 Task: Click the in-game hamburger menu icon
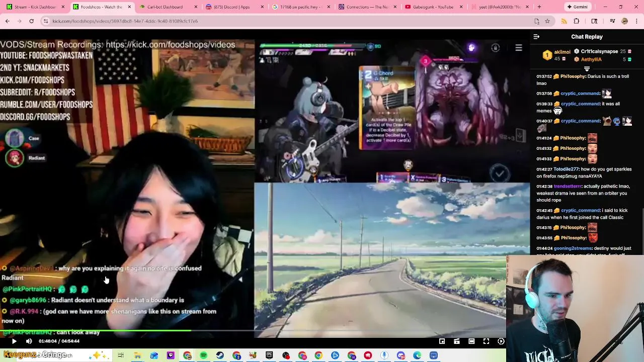(519, 48)
